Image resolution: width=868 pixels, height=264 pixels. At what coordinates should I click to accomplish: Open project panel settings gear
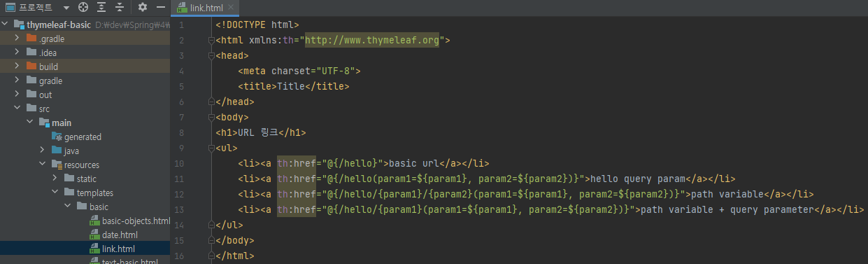[143, 7]
